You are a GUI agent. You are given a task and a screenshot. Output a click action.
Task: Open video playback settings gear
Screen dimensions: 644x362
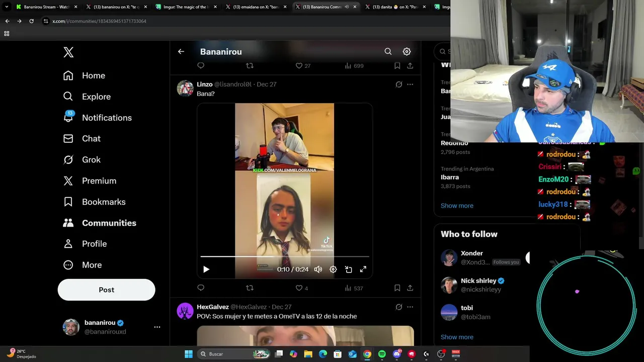coord(333,269)
